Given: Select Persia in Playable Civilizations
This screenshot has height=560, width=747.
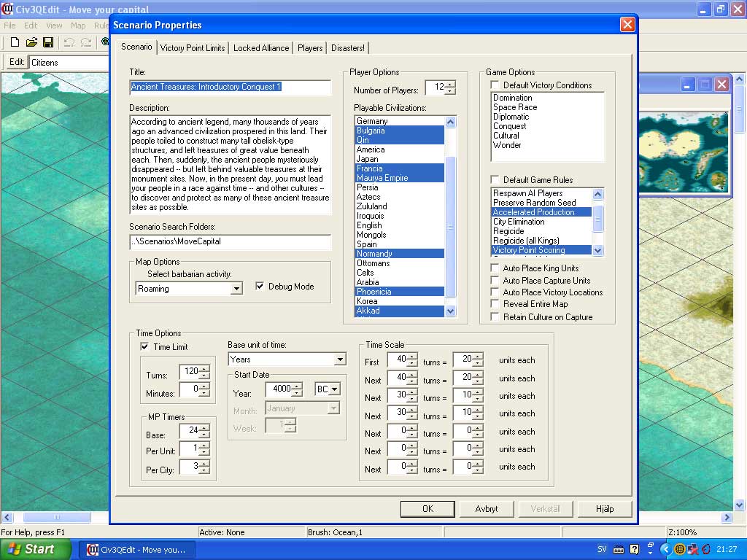Looking at the screenshot, I should [x=400, y=187].
